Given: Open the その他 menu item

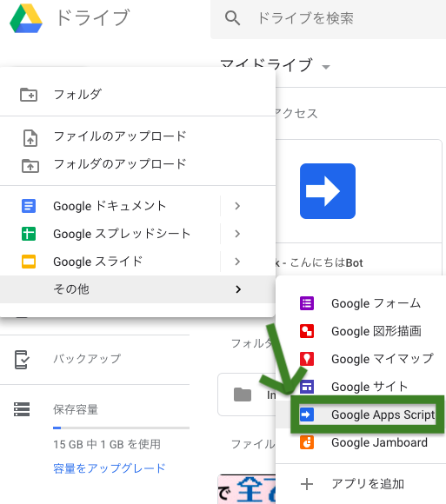Looking at the screenshot, I should (137, 289).
